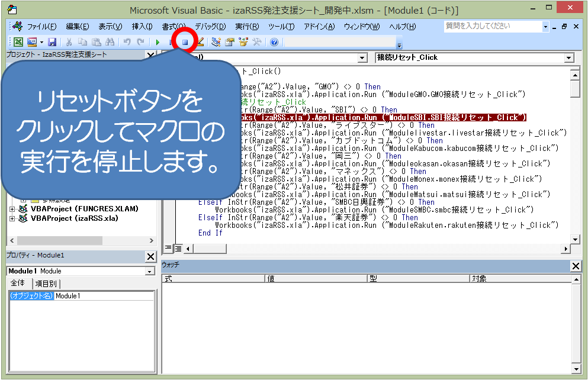The image size is (588, 380).
Task: Open Project Explorer from the toolbar icon
Action: [x=216, y=42]
